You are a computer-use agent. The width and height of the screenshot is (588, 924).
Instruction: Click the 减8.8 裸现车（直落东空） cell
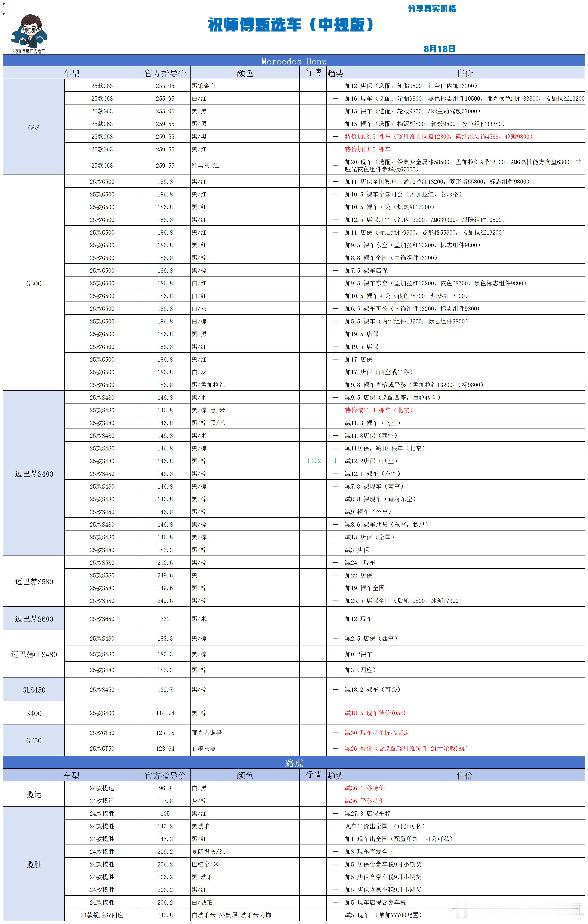[464, 499]
